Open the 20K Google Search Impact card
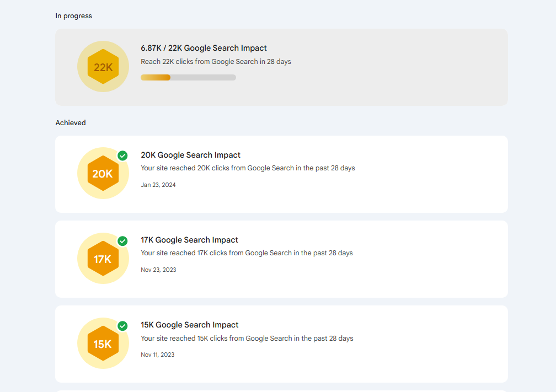Image resolution: width=556 pixels, height=392 pixels. tap(281, 174)
